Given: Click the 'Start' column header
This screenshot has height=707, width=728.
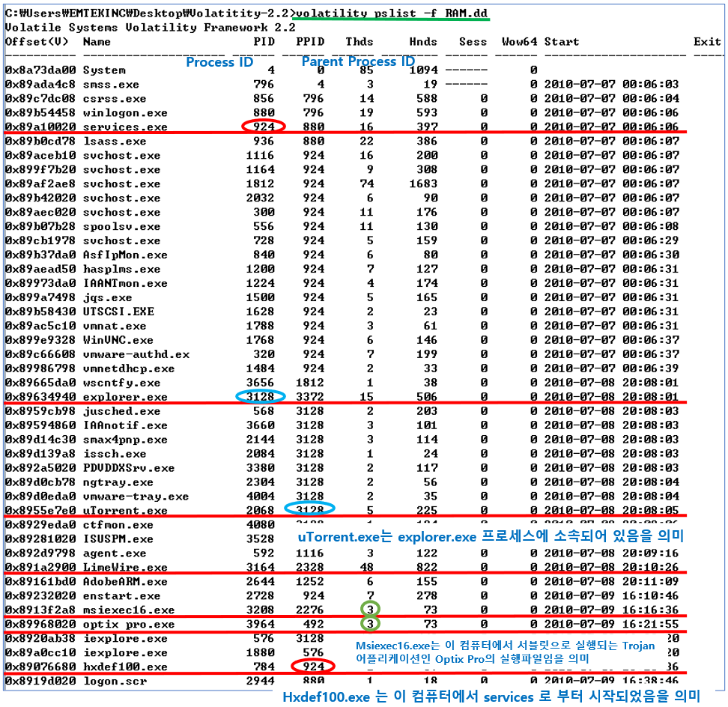Looking at the screenshot, I should point(562,42).
